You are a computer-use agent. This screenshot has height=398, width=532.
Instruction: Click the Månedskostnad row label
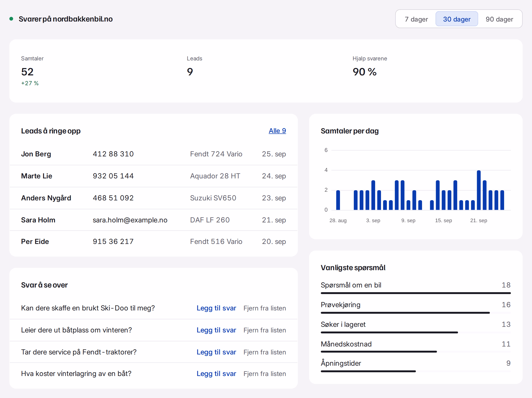pyautogui.click(x=346, y=344)
